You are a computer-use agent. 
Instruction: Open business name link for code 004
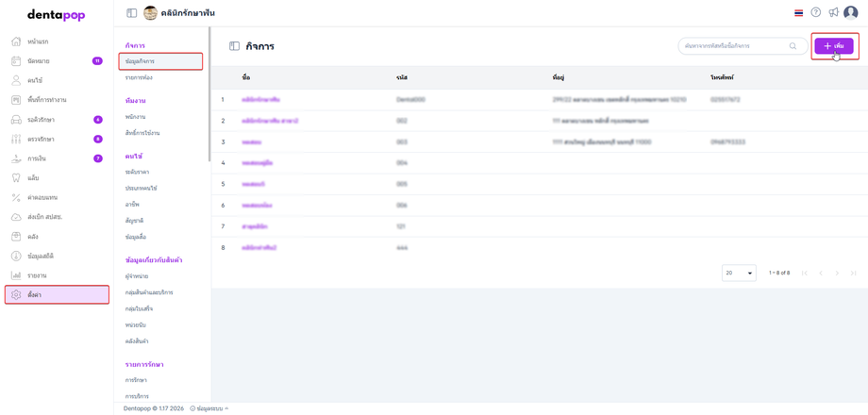257,162
